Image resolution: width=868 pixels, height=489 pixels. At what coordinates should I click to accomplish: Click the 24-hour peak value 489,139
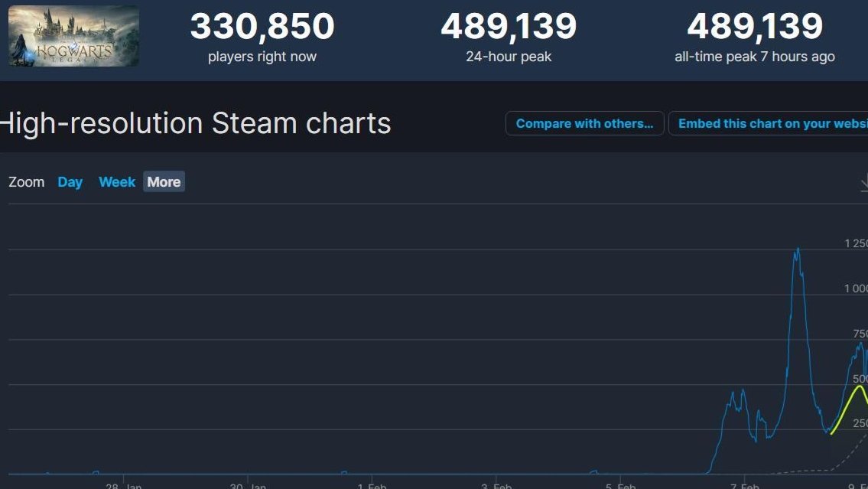point(509,27)
